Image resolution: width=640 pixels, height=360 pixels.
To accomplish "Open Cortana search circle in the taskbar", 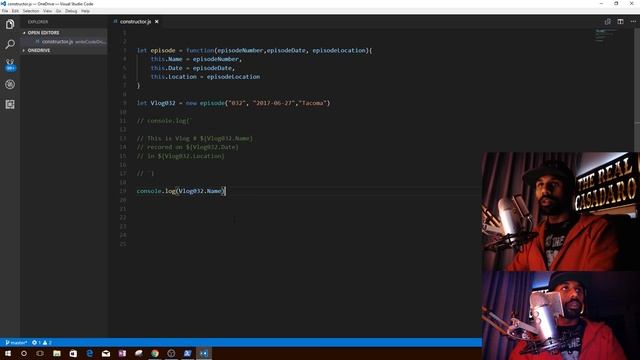I will point(24,353).
